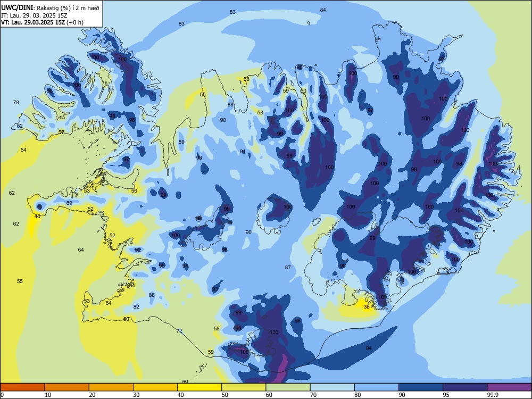
Task: Click the bright yellow 40–50 legend swatch
Action: pos(199,387)
